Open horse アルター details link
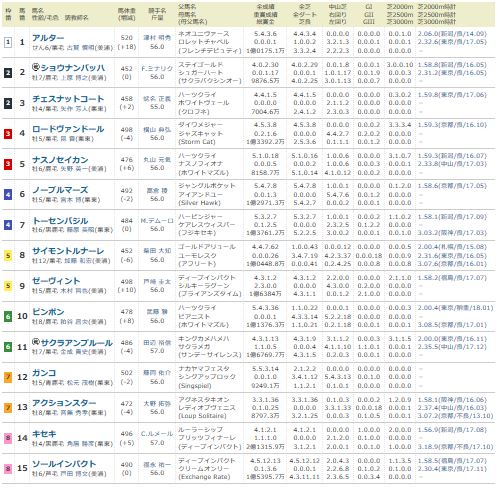This screenshot has height=488, width=498. [x=48, y=38]
